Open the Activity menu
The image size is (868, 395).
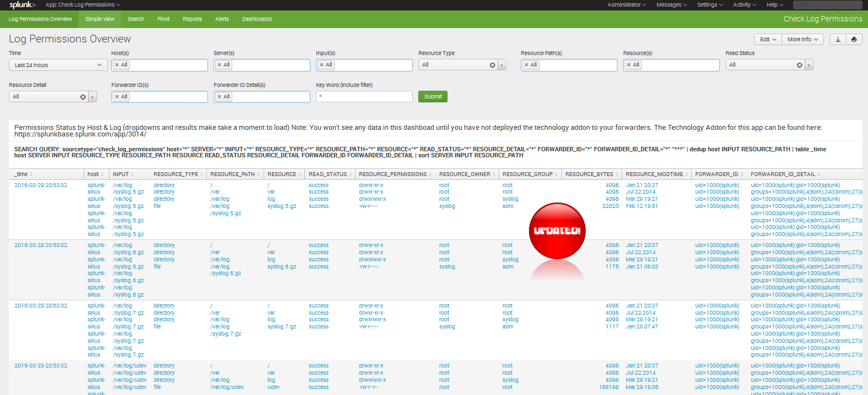(x=745, y=5)
